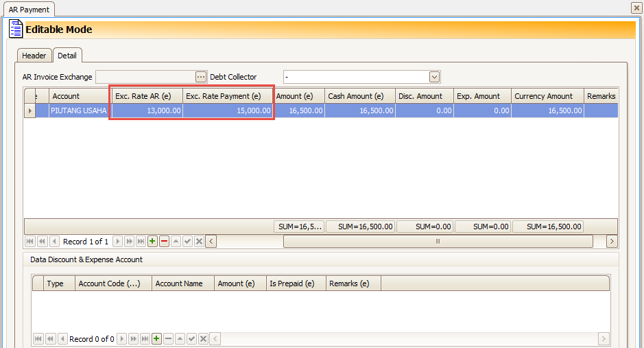The image size is (644, 348).
Task: Select the 15,000.00 exchange rate payment cell
Action: [x=228, y=111]
